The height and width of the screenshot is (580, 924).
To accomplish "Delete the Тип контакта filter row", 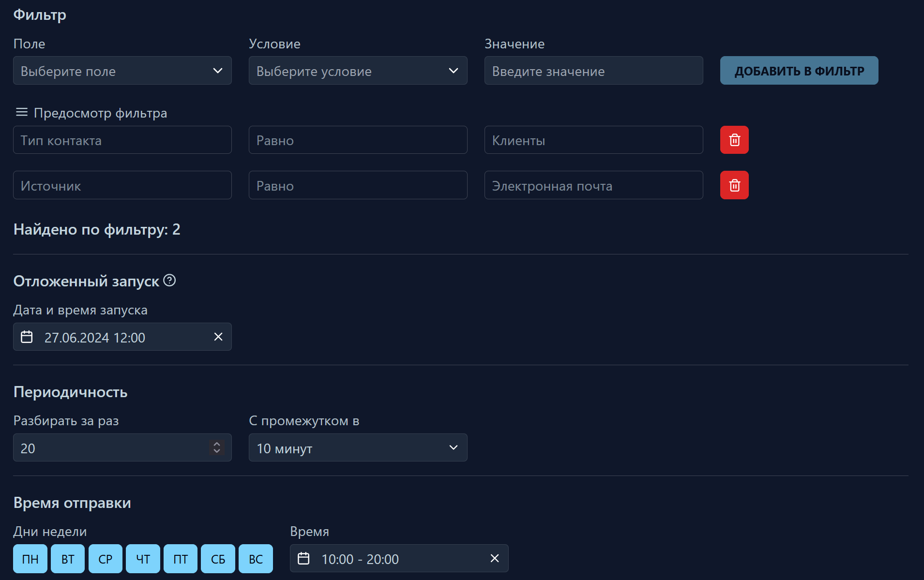I will tap(734, 140).
